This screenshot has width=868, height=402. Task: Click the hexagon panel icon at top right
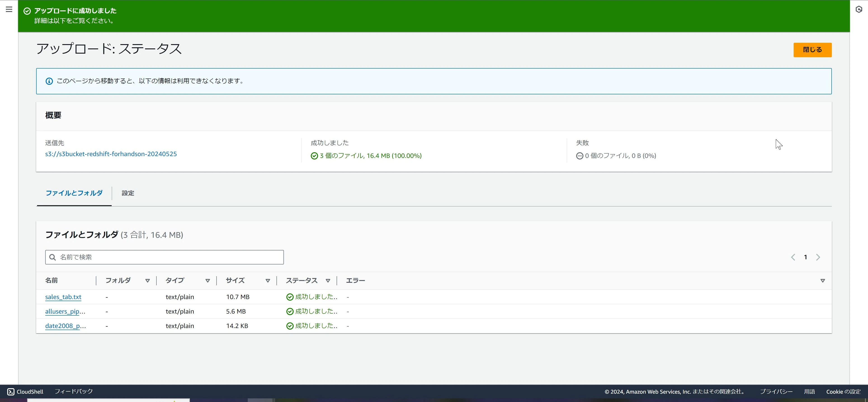859,10
